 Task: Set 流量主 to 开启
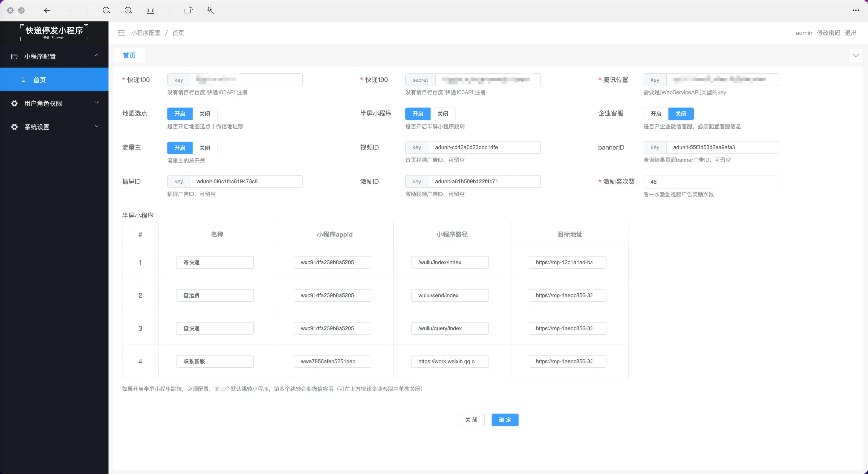180,148
